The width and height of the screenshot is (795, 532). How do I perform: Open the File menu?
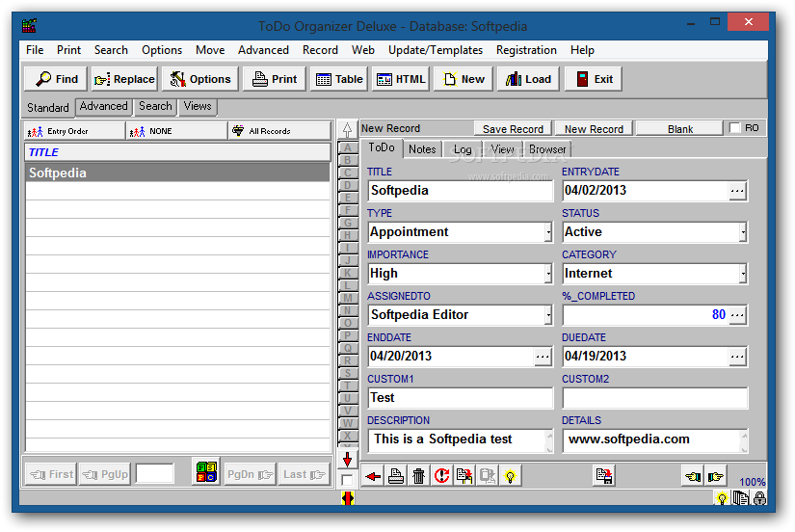click(35, 50)
